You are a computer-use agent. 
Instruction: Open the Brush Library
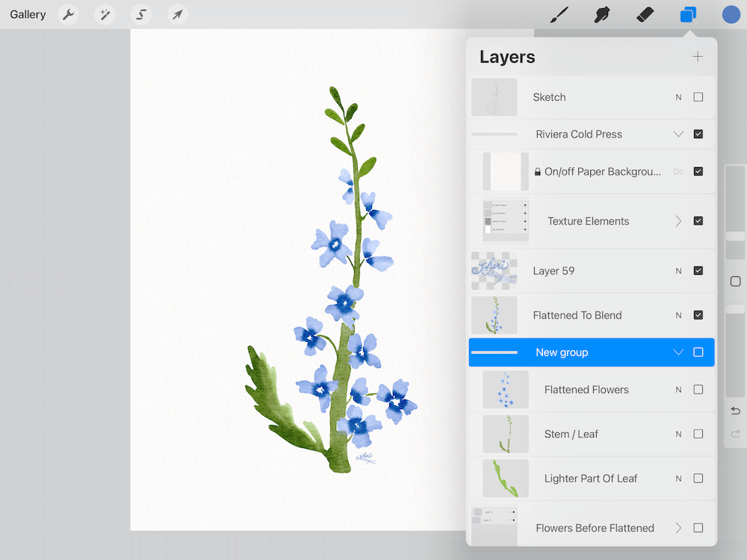pos(558,13)
